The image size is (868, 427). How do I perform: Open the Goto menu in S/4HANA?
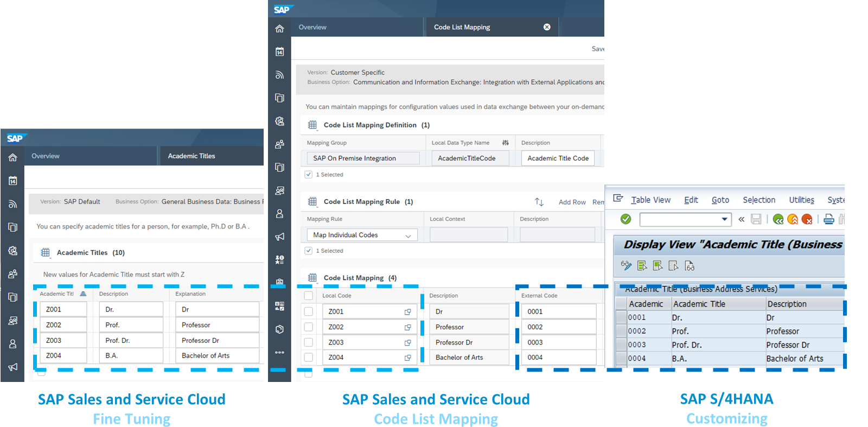[x=720, y=200]
